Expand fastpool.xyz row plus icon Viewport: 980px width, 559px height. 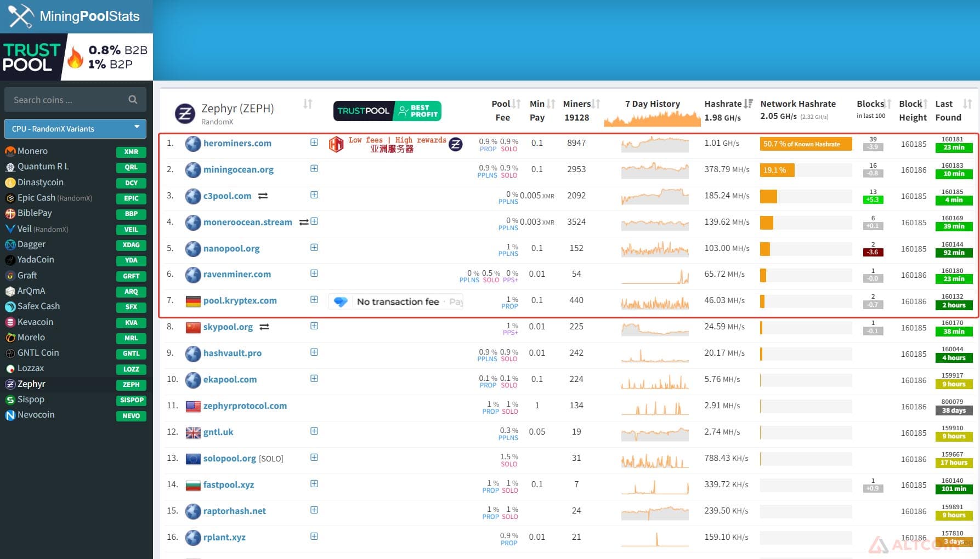314,483
